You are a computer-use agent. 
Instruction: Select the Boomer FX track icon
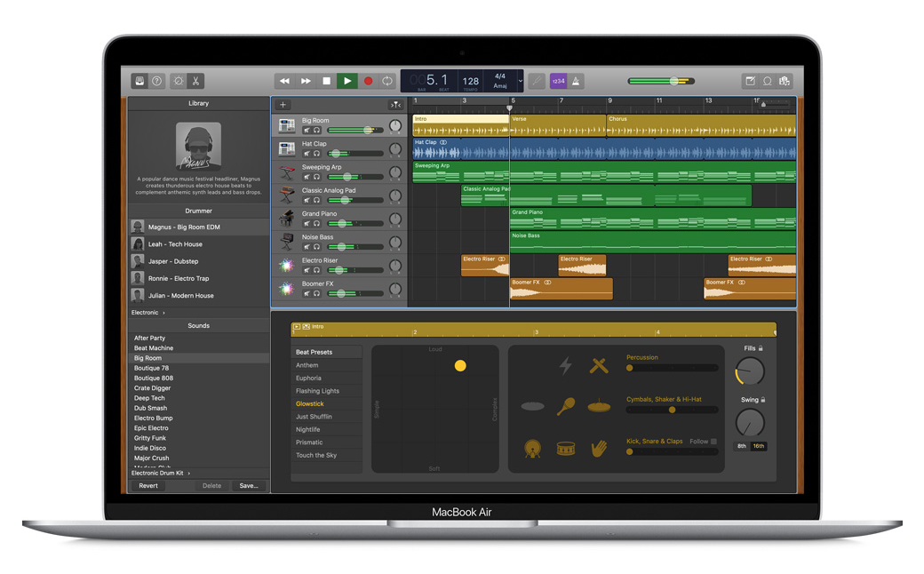[287, 288]
